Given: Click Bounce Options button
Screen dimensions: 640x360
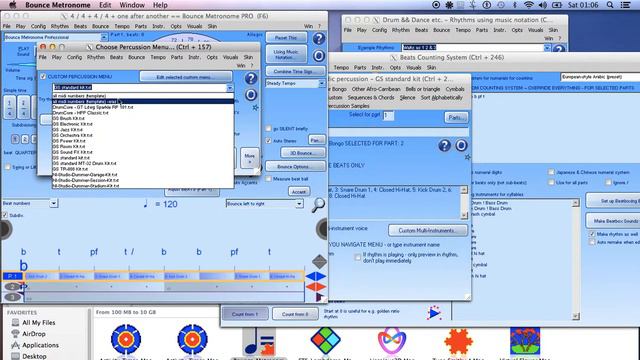Looking at the screenshot, I should [x=296, y=167].
